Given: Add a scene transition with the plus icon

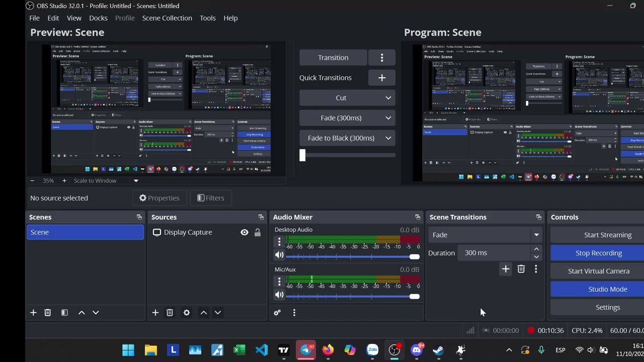Looking at the screenshot, I should pos(506,269).
